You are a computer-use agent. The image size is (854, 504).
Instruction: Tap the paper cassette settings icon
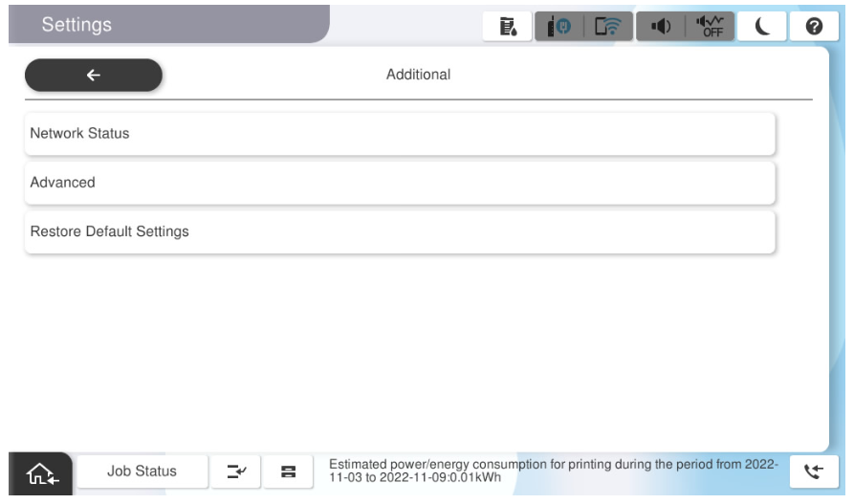click(287, 471)
